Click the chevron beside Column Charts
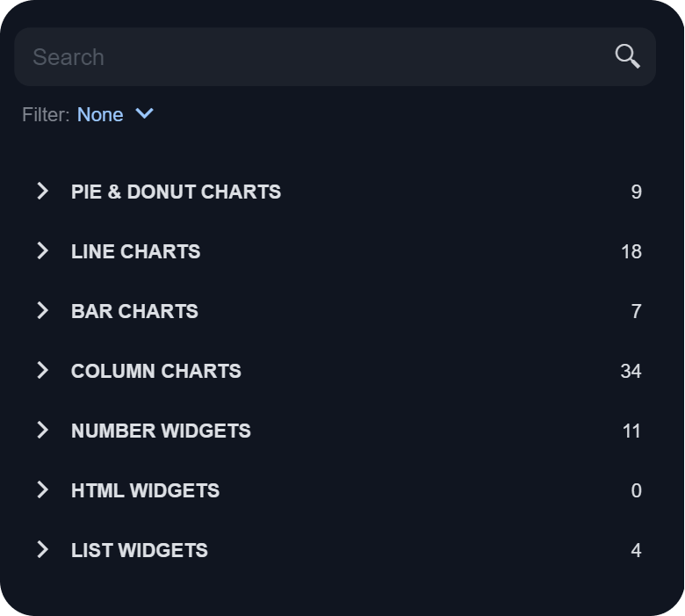The width and height of the screenshot is (685, 616). 42,370
